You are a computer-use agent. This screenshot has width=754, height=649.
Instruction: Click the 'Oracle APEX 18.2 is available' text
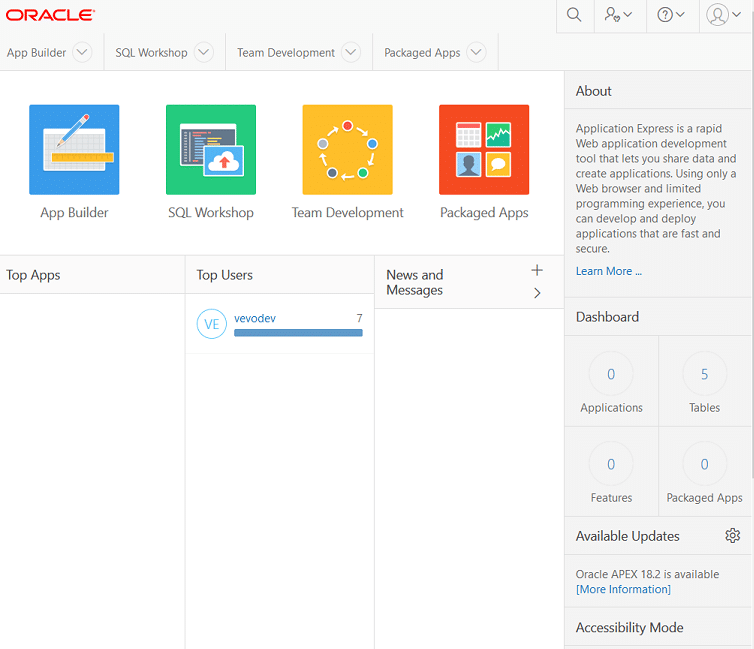point(647,574)
